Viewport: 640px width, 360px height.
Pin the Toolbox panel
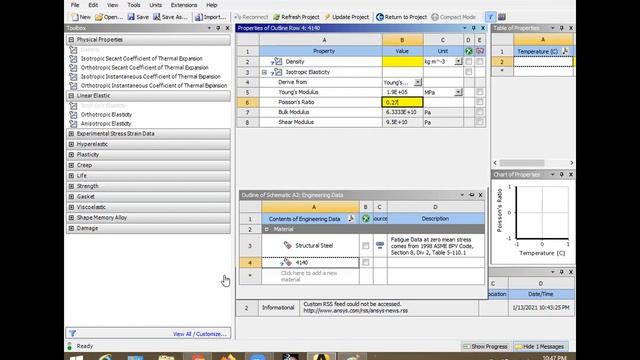pyautogui.click(x=218, y=28)
